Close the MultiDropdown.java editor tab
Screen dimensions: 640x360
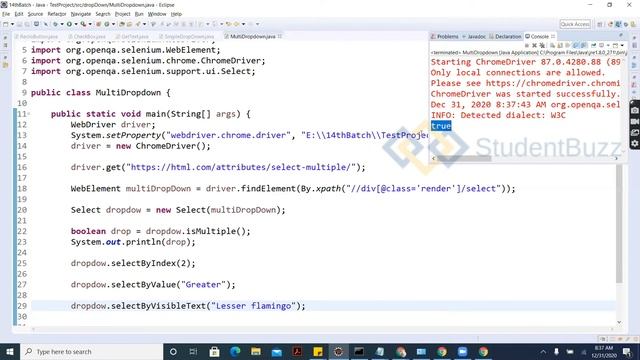pyautogui.click(x=280, y=36)
